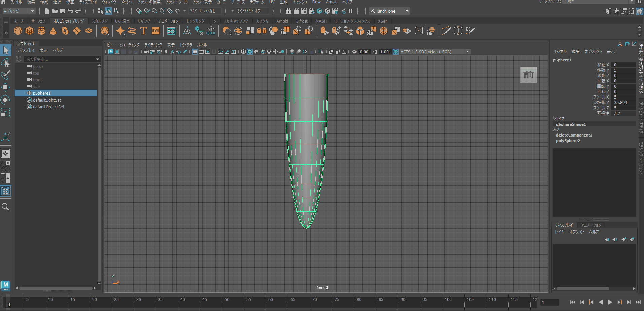Expand the ACES 1.0 SDR-video color dropdown
The image size is (644, 311).
click(467, 52)
